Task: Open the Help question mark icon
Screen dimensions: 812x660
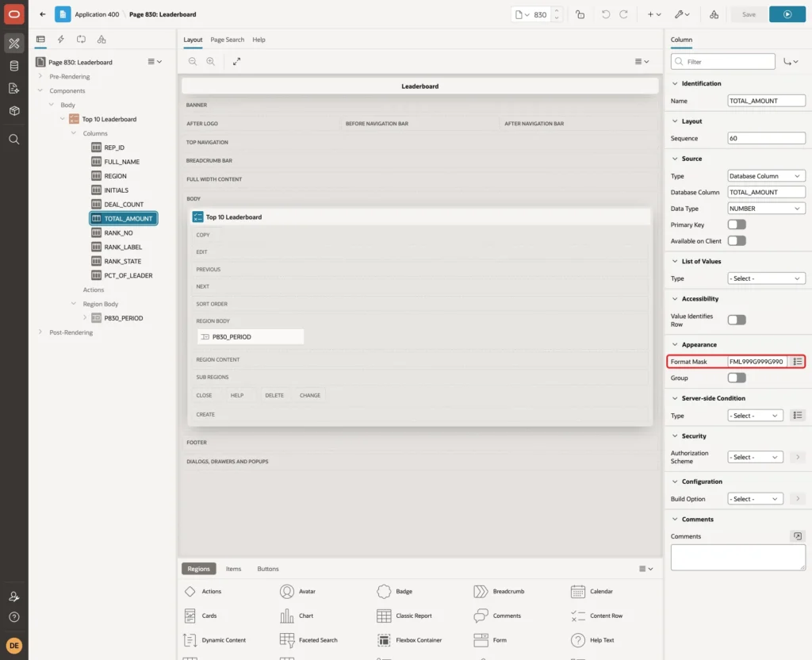Action: click(x=14, y=617)
